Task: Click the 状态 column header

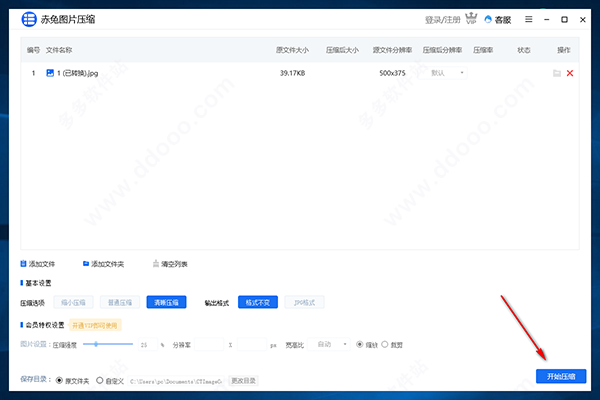Action: tap(524, 50)
